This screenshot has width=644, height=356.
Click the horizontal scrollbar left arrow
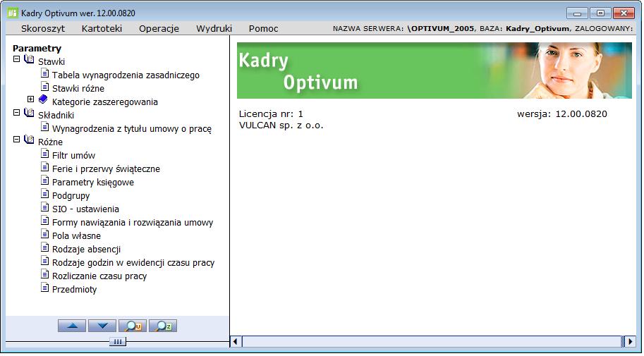(236, 341)
